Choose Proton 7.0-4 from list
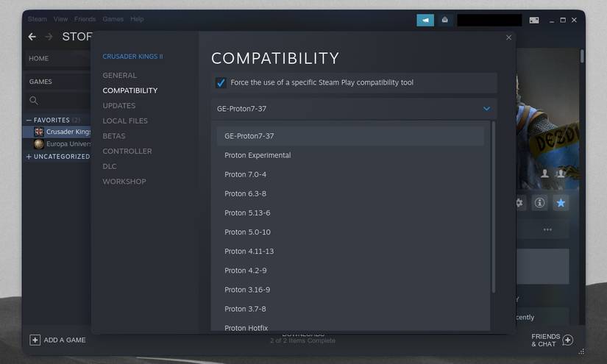 pyautogui.click(x=350, y=174)
